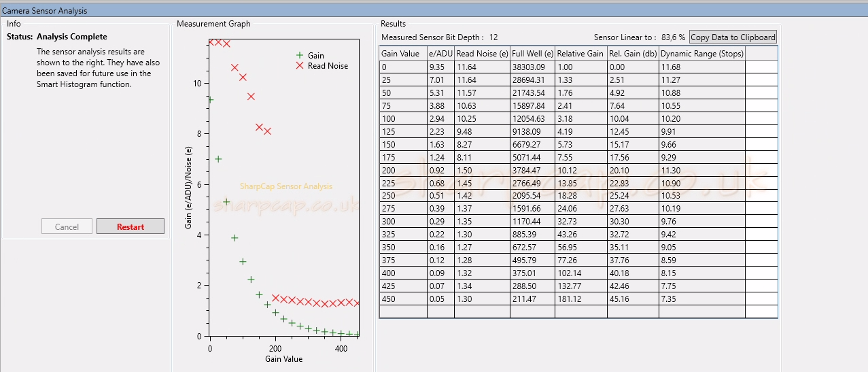Click the Gain Value column header
Image resolution: width=868 pixels, height=372 pixels.
click(403, 53)
